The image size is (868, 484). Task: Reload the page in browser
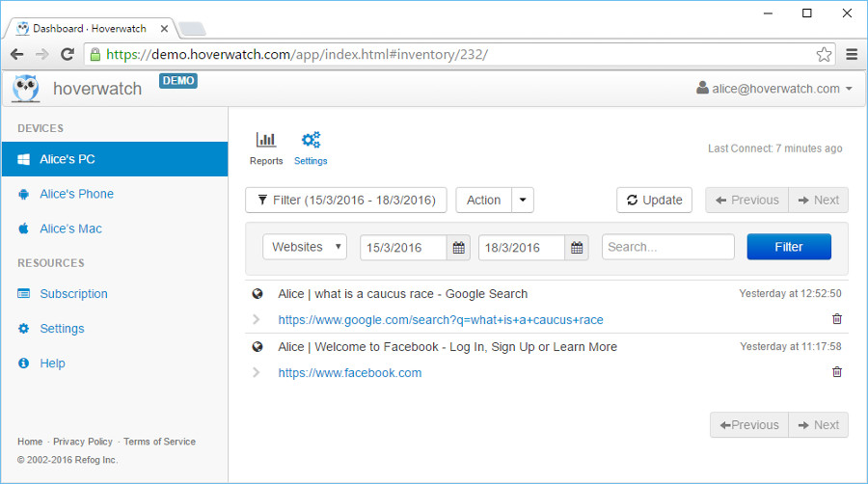pos(68,54)
